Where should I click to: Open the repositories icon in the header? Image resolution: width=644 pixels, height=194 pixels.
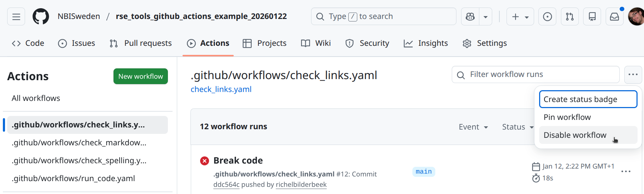592,16
